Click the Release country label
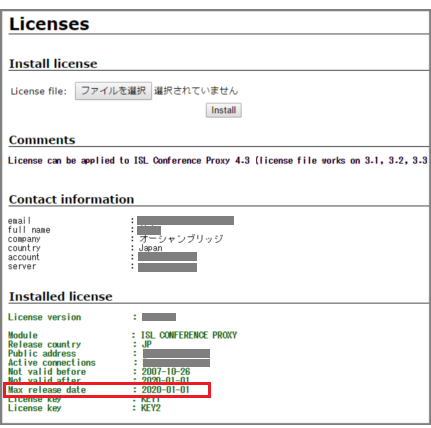The width and height of the screenshot is (431, 428). click(x=44, y=344)
